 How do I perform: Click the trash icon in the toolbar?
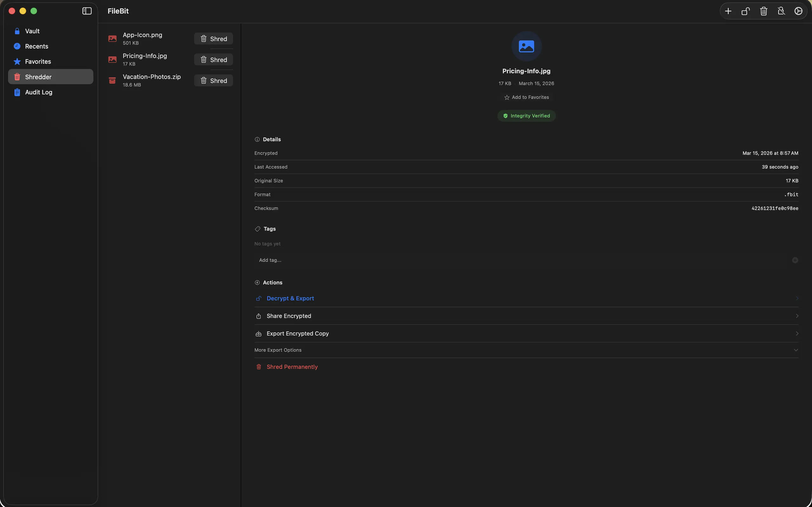click(763, 11)
